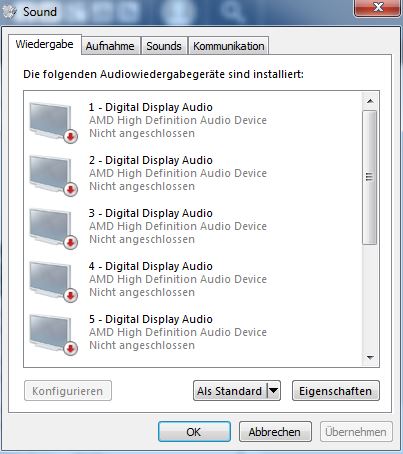Click the Eigenschaften button

[x=336, y=391]
